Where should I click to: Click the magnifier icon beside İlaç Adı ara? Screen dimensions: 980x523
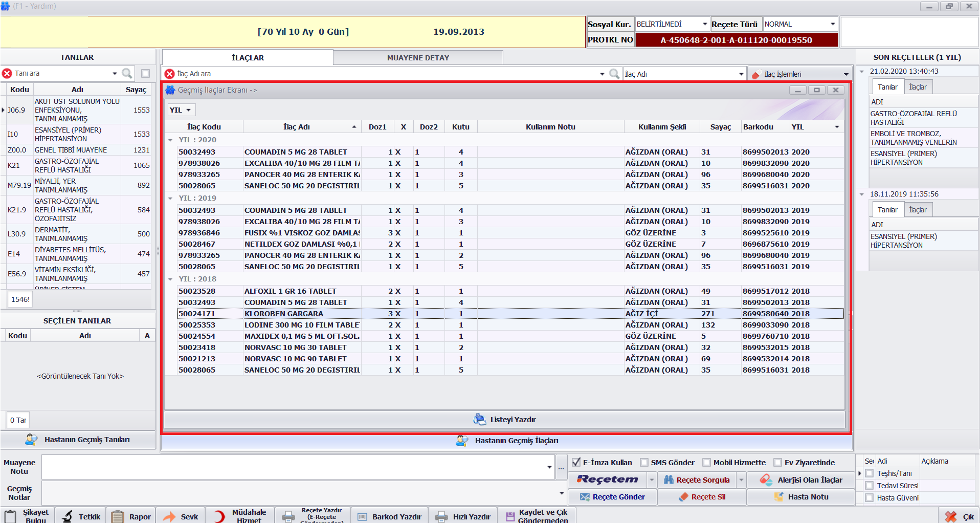614,74
